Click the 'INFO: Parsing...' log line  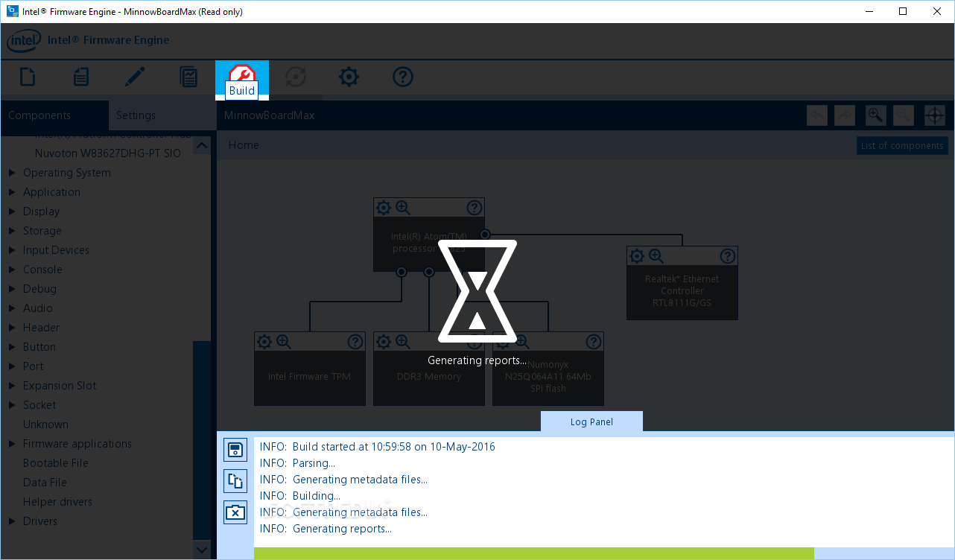[x=297, y=463]
